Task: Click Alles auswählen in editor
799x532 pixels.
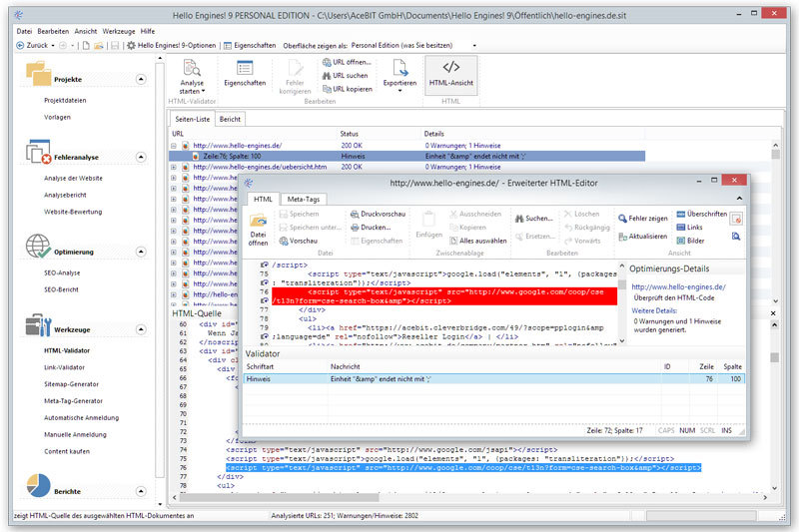Action: [478, 241]
